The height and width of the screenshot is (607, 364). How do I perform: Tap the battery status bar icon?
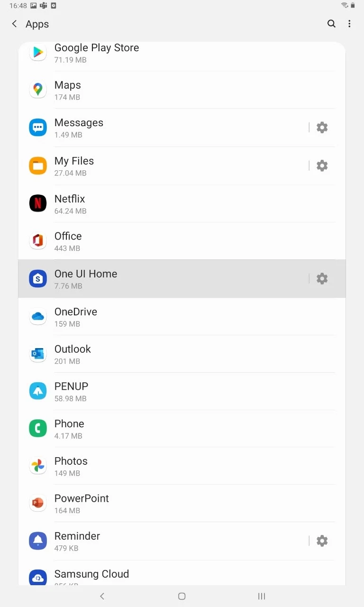[x=353, y=6]
